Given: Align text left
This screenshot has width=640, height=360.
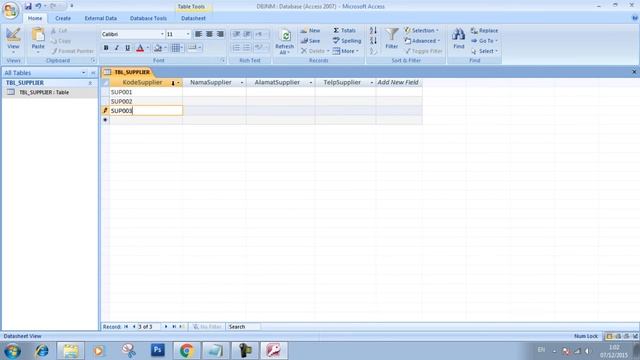Looking at the screenshot, I should pyautogui.click(x=198, y=34).
